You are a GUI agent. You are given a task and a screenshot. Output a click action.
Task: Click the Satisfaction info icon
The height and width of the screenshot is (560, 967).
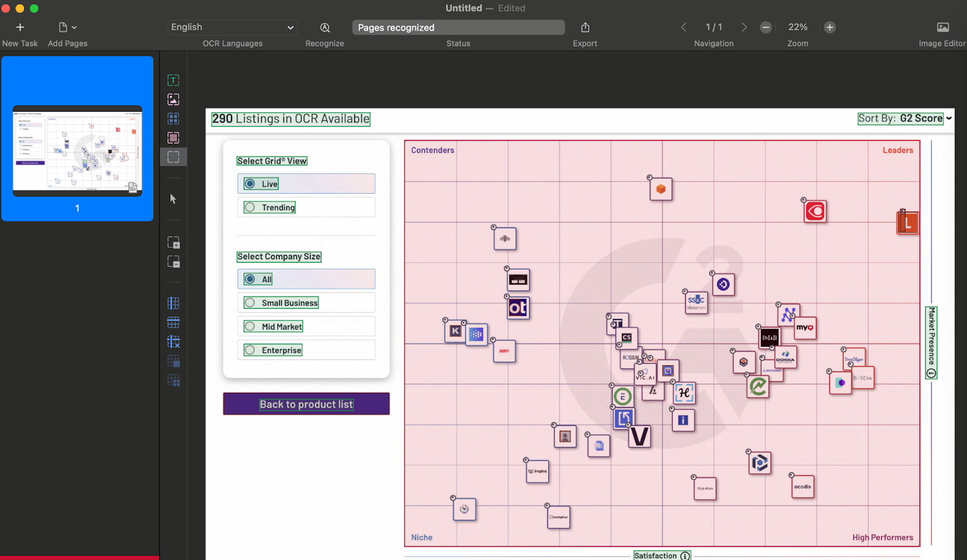pos(685,556)
